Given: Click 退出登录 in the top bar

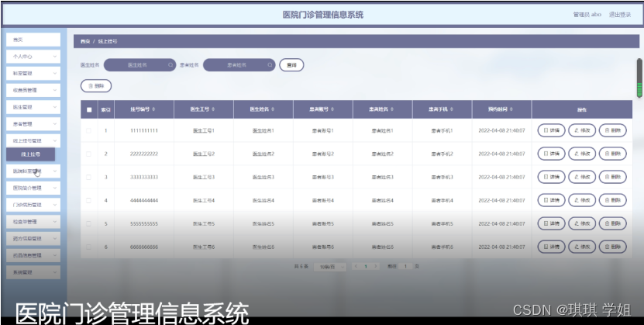Looking at the screenshot, I should (620, 15).
